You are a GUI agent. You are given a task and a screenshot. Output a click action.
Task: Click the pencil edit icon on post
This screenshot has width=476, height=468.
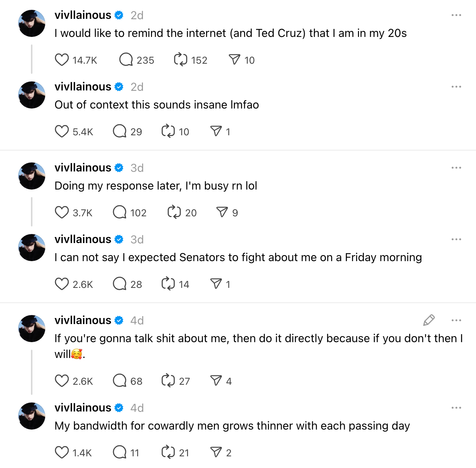click(429, 320)
